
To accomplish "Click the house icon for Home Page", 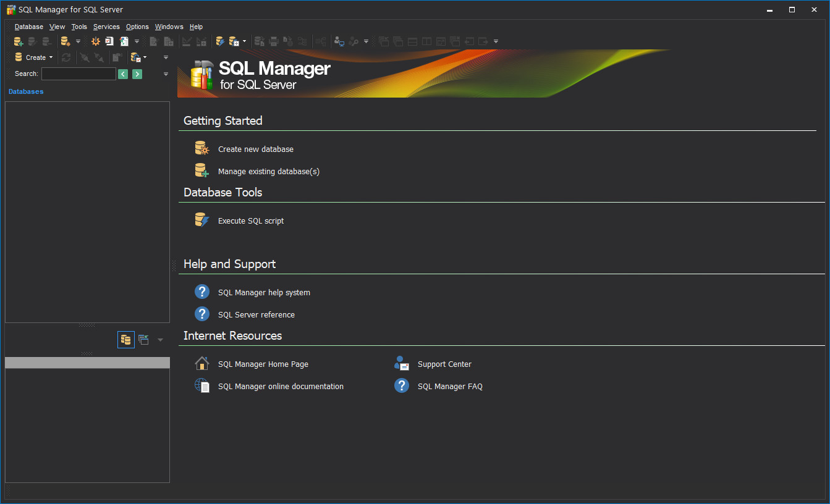I will tap(202, 363).
